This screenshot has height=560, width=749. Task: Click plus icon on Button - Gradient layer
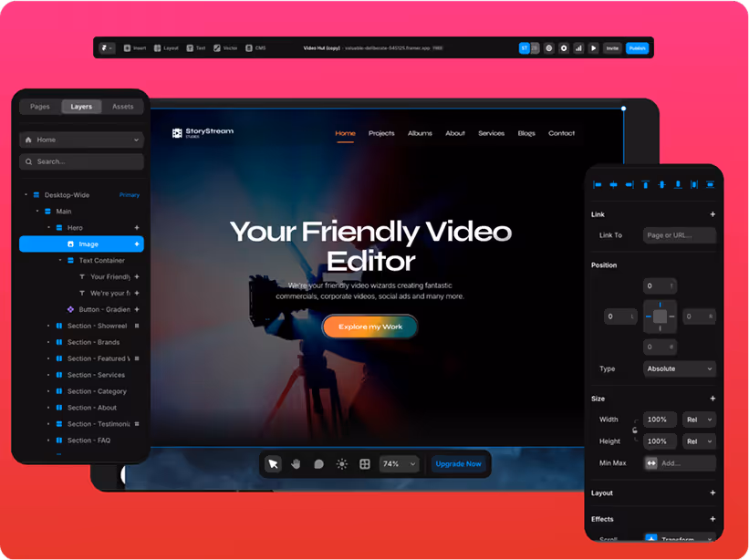pyautogui.click(x=137, y=309)
